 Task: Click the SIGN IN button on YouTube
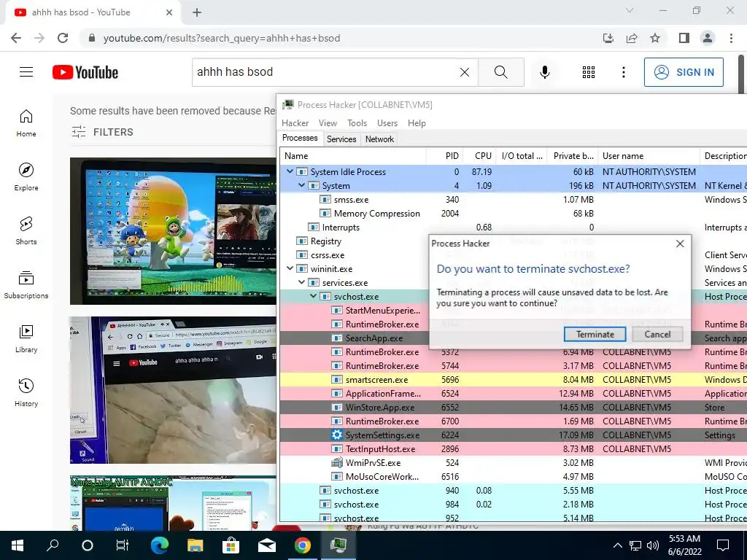684,72
